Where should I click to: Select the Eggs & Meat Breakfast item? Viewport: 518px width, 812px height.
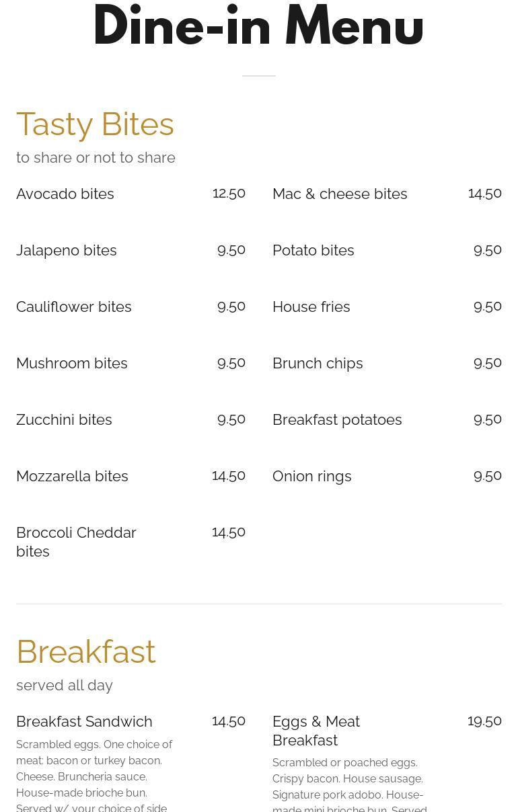point(316,731)
